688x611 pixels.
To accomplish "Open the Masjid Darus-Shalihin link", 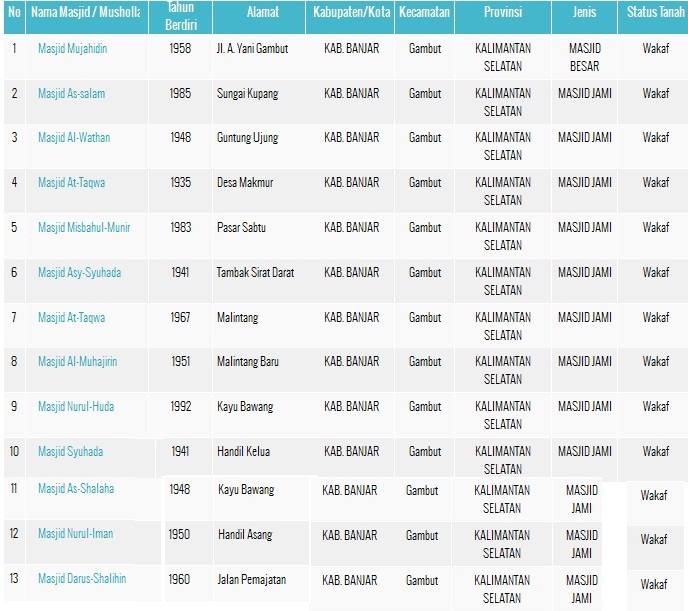I will (x=82, y=579).
